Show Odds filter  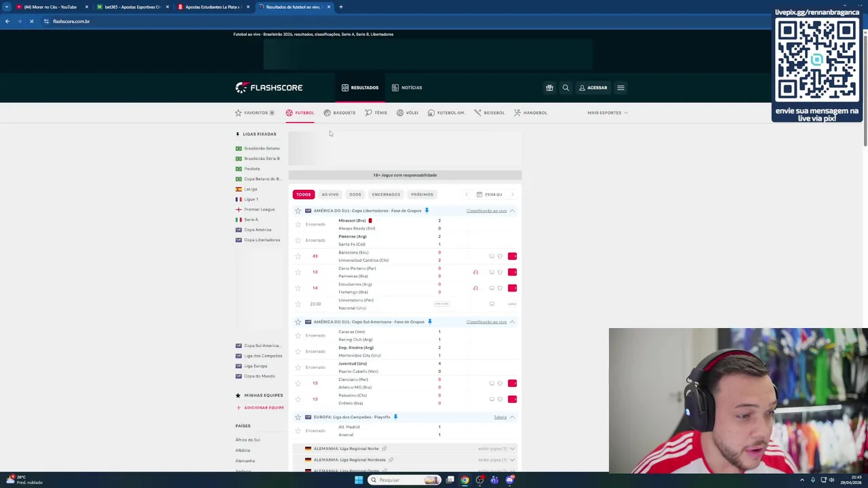355,195
